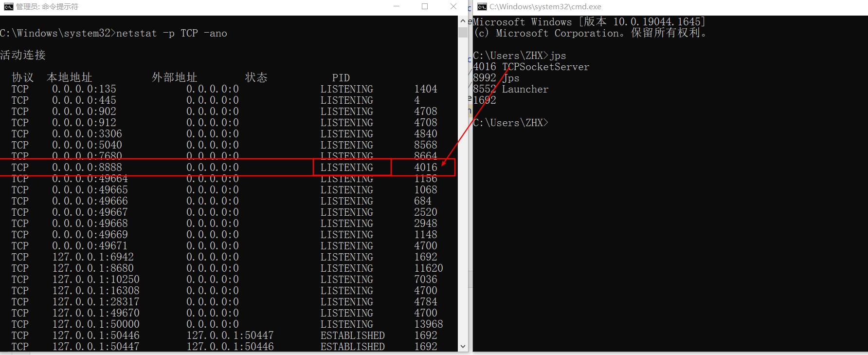Viewport: 868px width, 355px height.
Task: Click the Microsoft Windows version line
Action: pyautogui.click(x=589, y=22)
